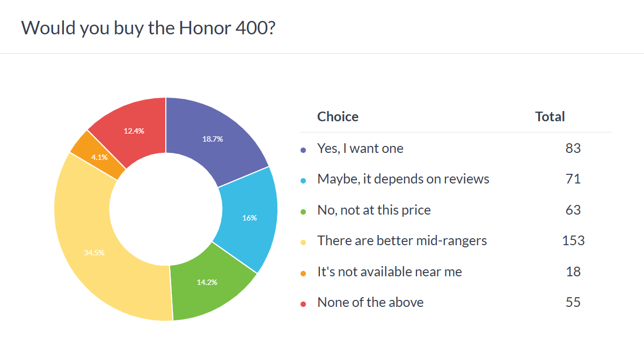Click the yellow legend dot for better mid-rangers
Screen dimensions: 644x338
[x=303, y=243]
